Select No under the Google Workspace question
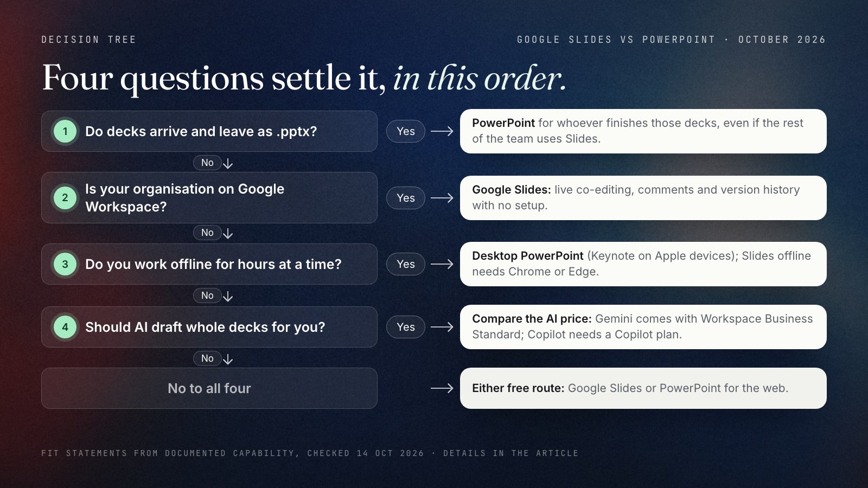Image resolution: width=868 pixels, height=488 pixels. 207,233
